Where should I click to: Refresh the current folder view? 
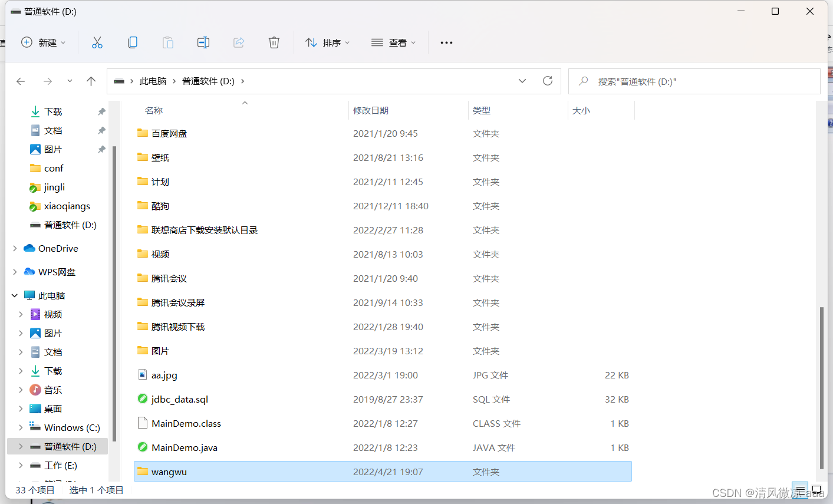[548, 81]
